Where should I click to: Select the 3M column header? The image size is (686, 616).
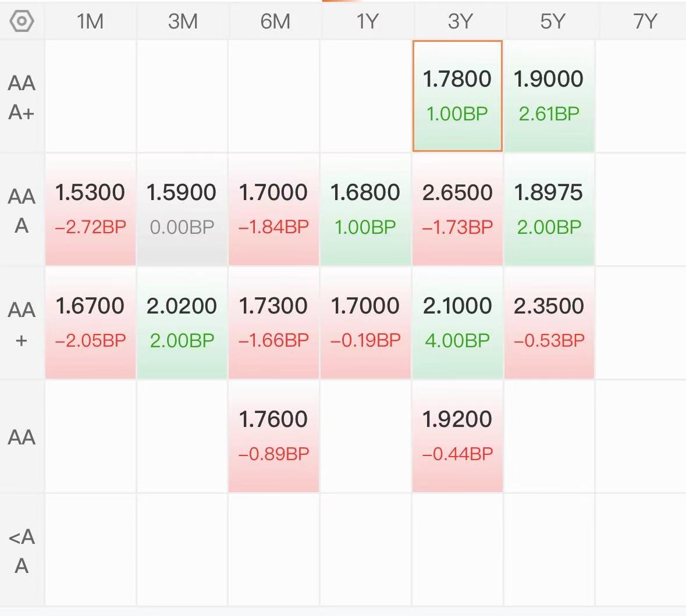(183, 22)
